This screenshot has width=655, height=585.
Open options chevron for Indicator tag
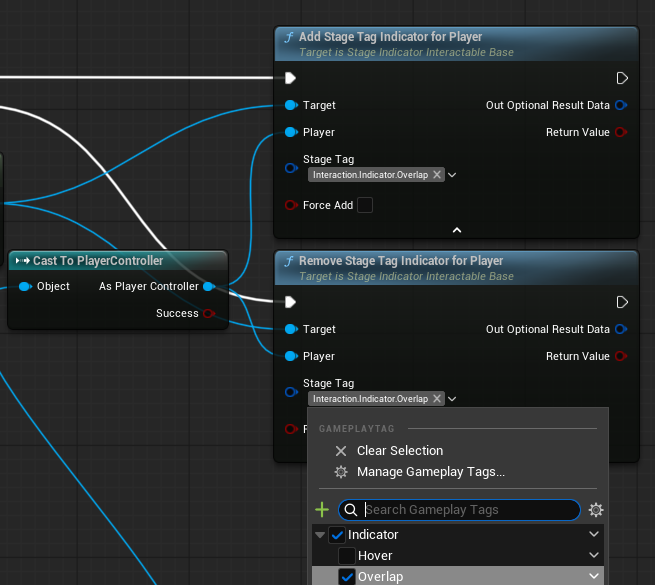(594, 534)
